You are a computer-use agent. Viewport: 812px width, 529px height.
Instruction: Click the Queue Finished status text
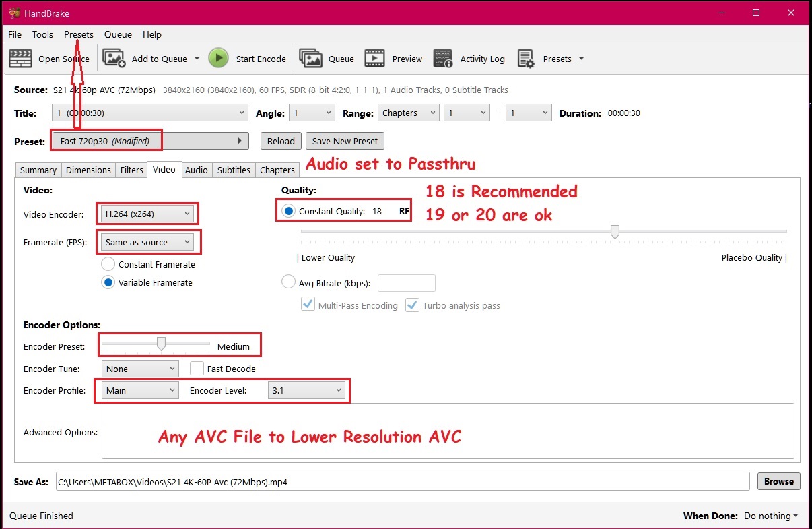point(42,516)
